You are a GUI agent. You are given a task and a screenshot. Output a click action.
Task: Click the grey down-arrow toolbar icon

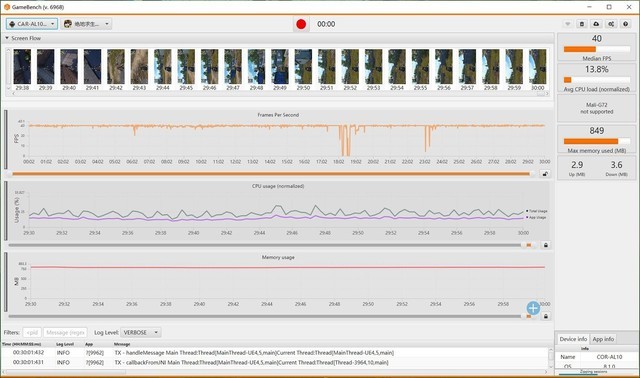(x=567, y=24)
